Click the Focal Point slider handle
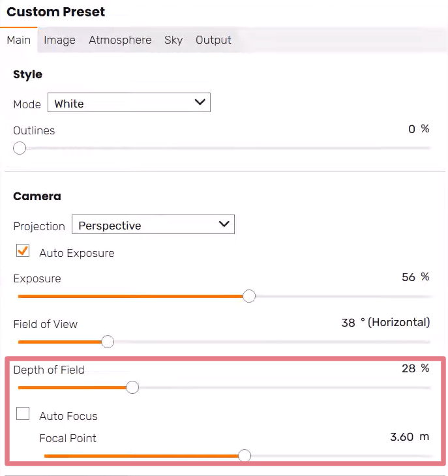The image size is (448, 476). pyautogui.click(x=245, y=456)
